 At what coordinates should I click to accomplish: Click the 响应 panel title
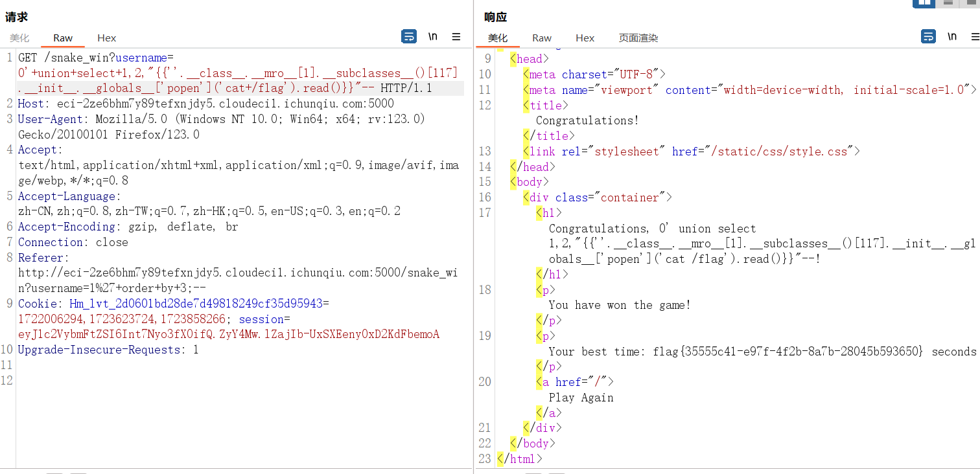click(496, 17)
